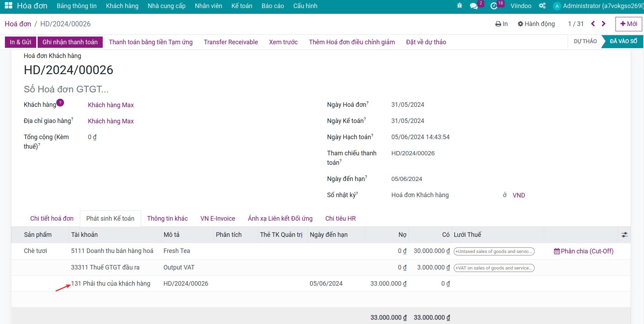The height and width of the screenshot is (324, 644).
Task: Click the Untaxed sales tax grid tag
Action: (494, 252)
